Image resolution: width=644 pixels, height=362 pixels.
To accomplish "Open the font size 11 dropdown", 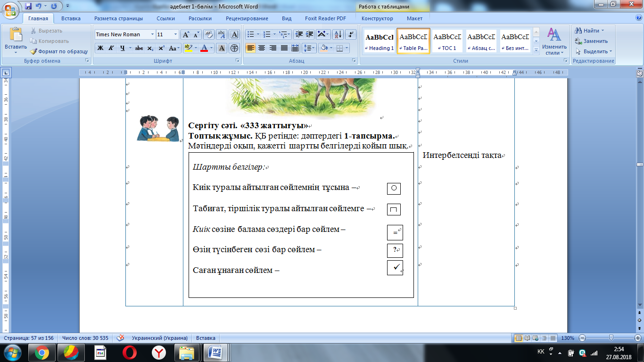I will (x=176, y=34).
